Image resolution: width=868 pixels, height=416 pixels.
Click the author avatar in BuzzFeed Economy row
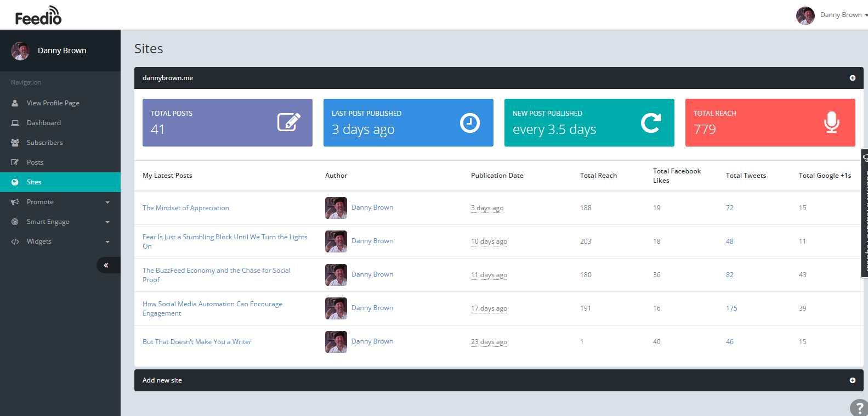336,275
